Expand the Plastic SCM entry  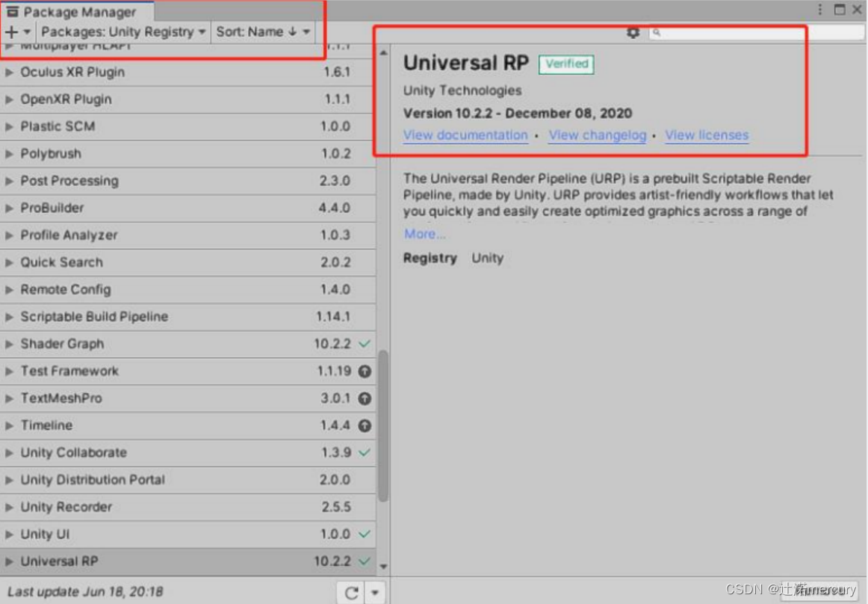pyautogui.click(x=9, y=126)
